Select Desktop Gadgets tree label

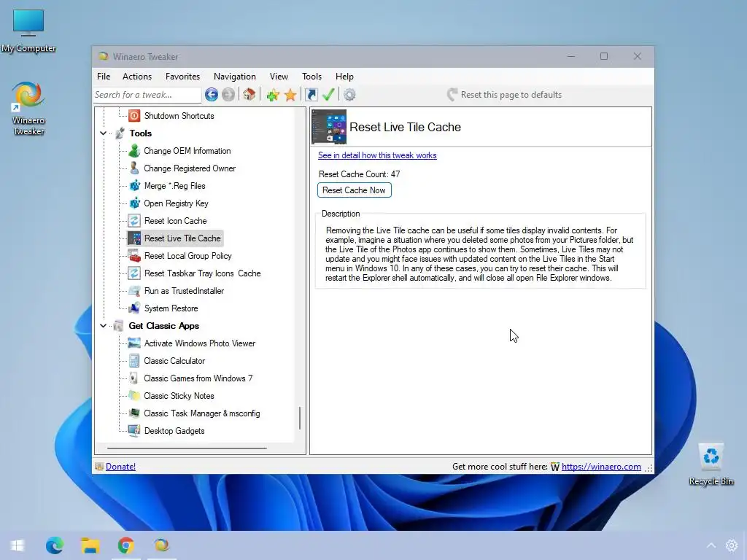174,431
